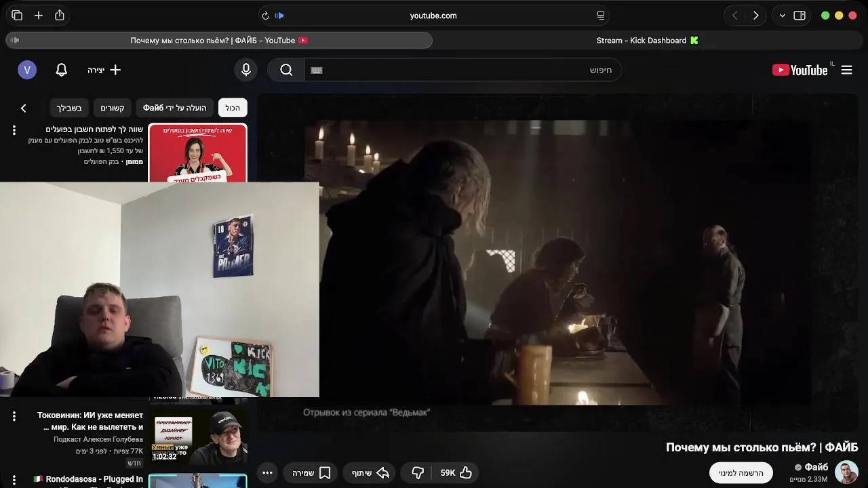Share video with שיתוף button
Image resolution: width=868 pixels, height=488 pixels.
point(370,473)
